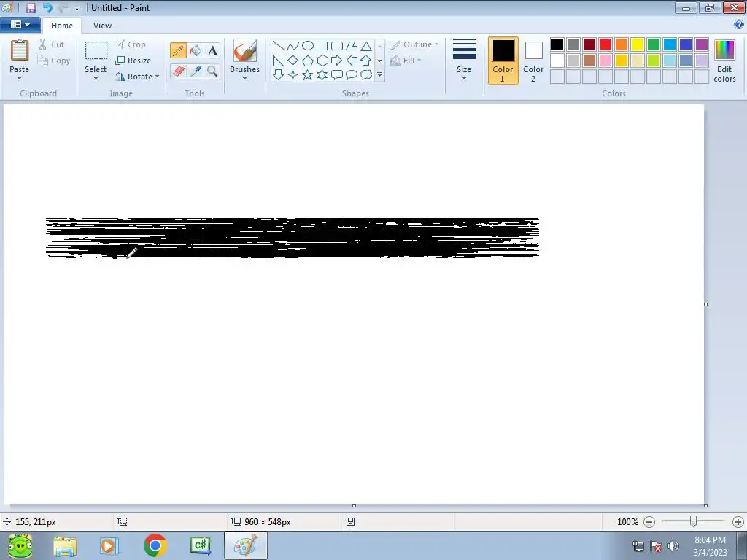Viewport: 747px width, 560px height.
Task: Expand the Customize Quick Access Toolbar arrow
Action: pos(77,8)
